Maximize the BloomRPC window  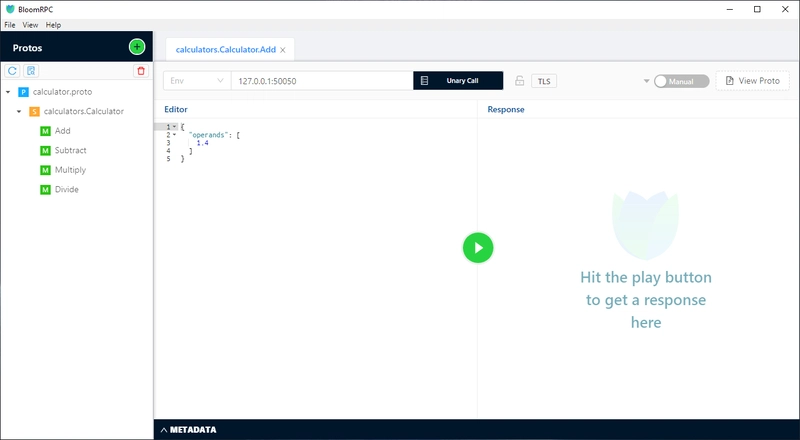tap(757, 9)
